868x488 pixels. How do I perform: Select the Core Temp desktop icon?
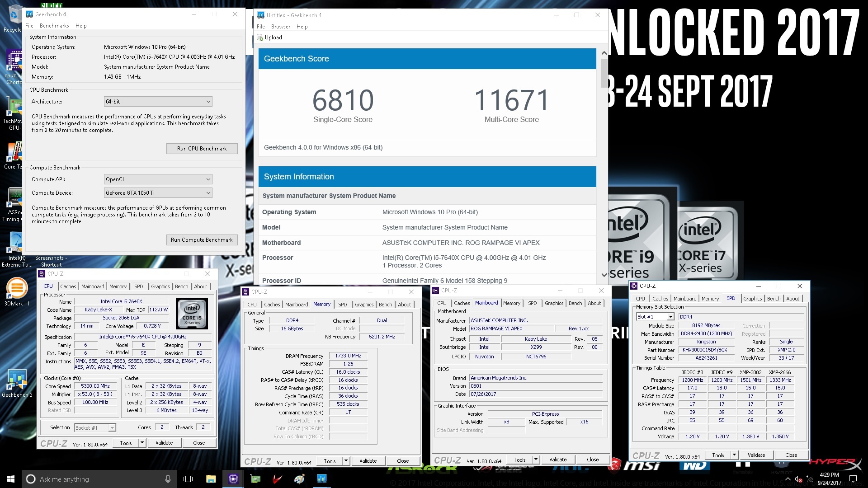(x=14, y=156)
